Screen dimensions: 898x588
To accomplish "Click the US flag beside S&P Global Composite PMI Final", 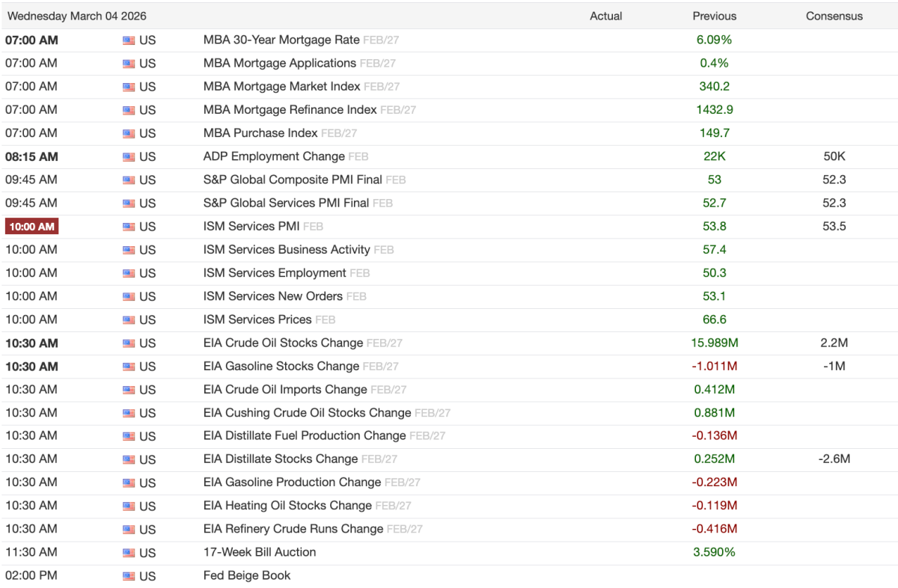I will [x=129, y=180].
